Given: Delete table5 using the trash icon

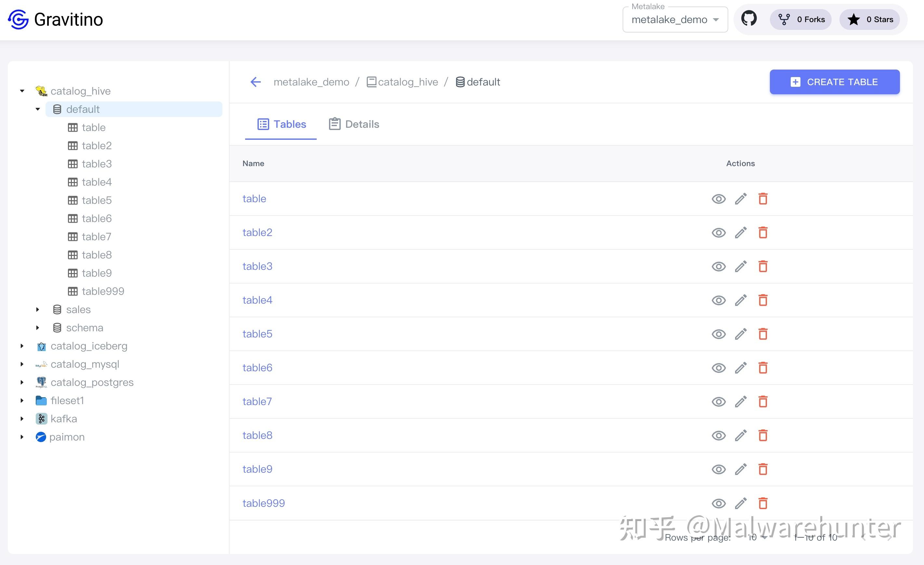Looking at the screenshot, I should click(x=763, y=334).
